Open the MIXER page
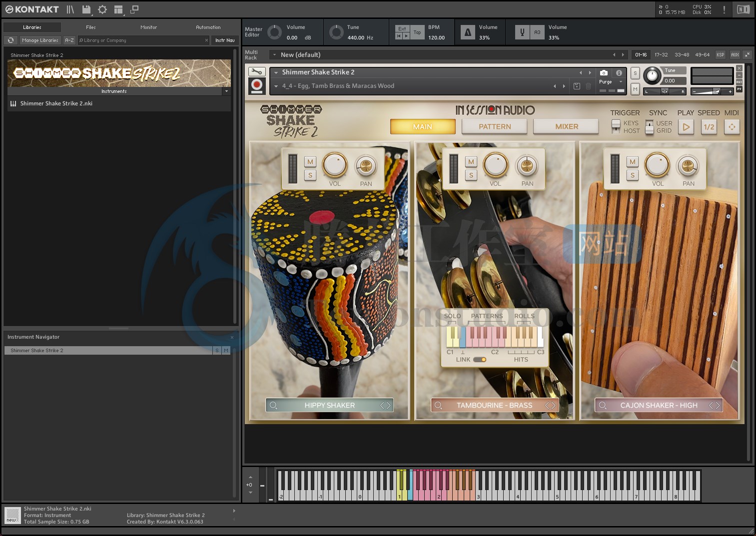The width and height of the screenshot is (756, 536). pos(567,127)
